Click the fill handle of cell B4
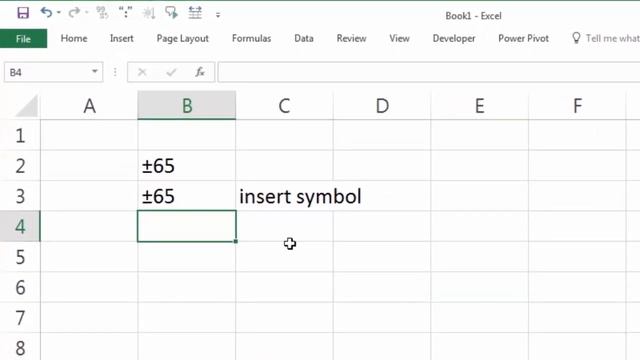 click(236, 241)
